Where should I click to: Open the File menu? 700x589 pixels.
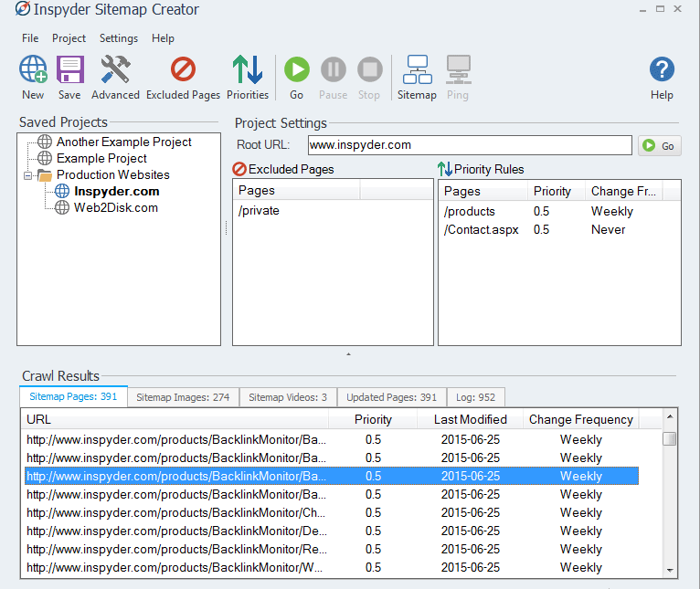pos(30,38)
